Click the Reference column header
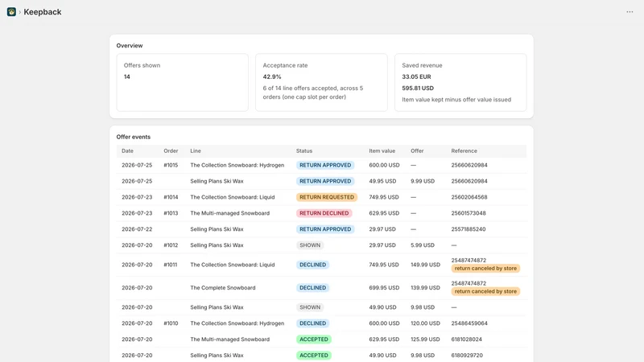The image size is (644, 362). click(464, 151)
